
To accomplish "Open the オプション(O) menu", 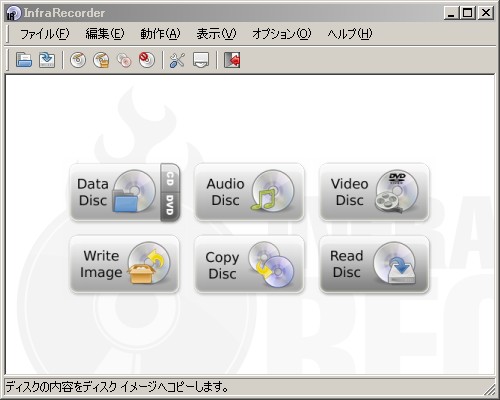I will pyautogui.click(x=281, y=34).
